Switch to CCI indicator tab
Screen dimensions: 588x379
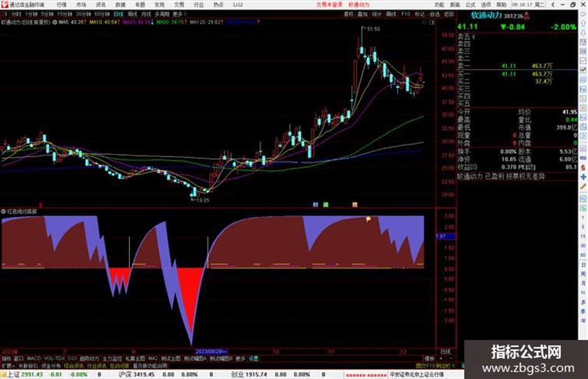[72, 358]
